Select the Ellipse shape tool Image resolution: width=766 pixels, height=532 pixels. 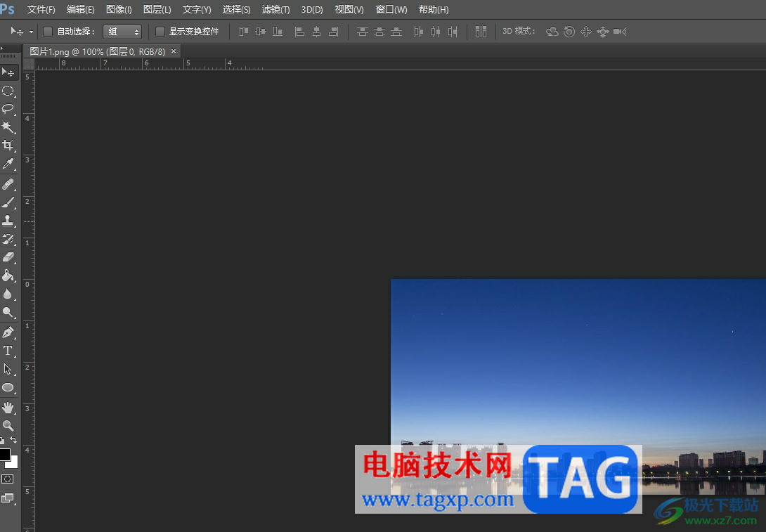tap(8, 388)
